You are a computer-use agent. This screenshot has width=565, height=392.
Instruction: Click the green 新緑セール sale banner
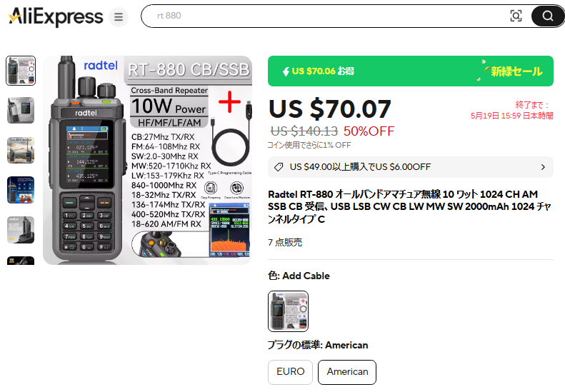[411, 71]
